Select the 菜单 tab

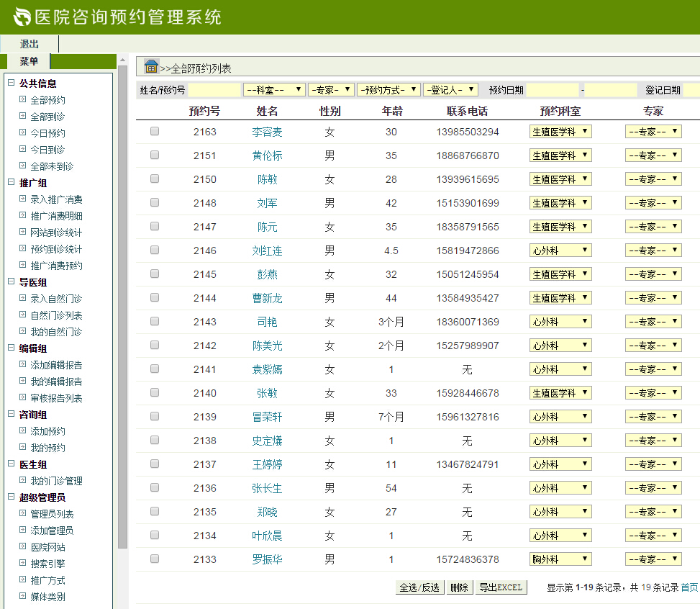pos(29,61)
